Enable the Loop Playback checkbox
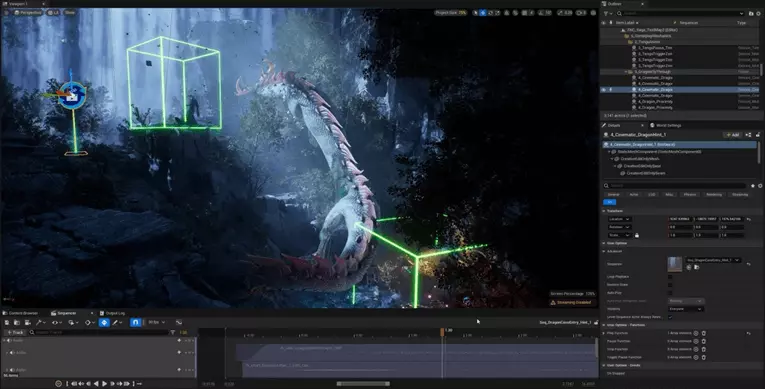Screen dimensions: 765x389 (x=670, y=277)
